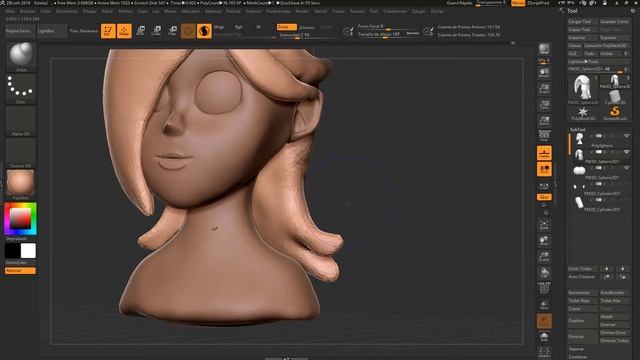Open the skin shade material picker
The image size is (640, 360).
[x=21, y=184]
